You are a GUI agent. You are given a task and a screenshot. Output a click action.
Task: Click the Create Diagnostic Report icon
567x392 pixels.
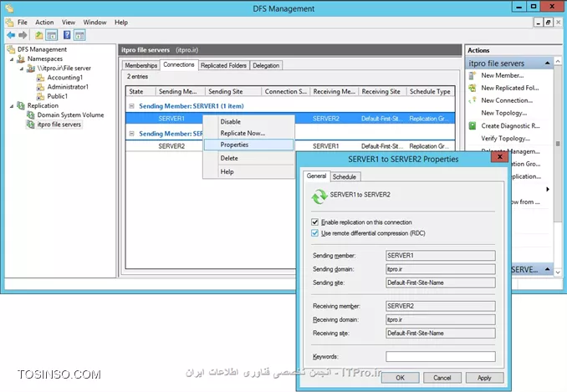pos(472,125)
